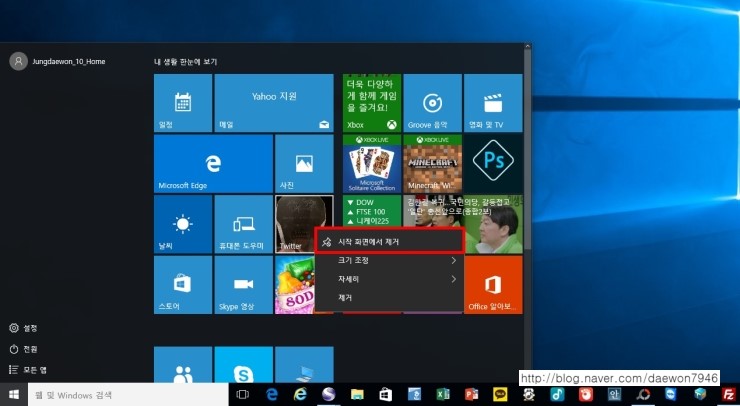Viewport: 740px width, 406px height.
Task: Open the Groove 음악 tile
Action: tap(432, 103)
